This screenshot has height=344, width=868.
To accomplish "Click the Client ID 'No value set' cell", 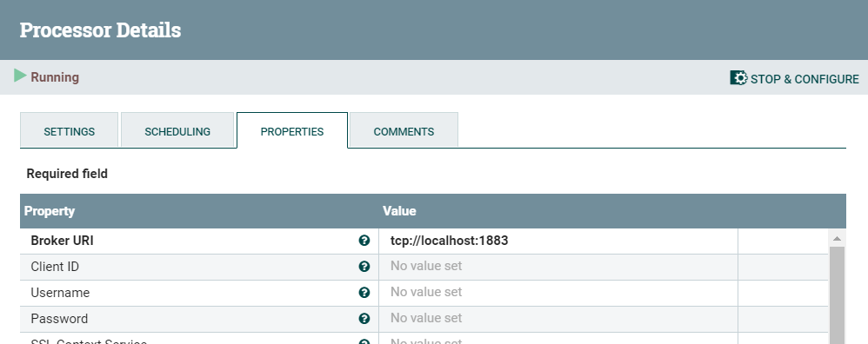I will coord(558,267).
